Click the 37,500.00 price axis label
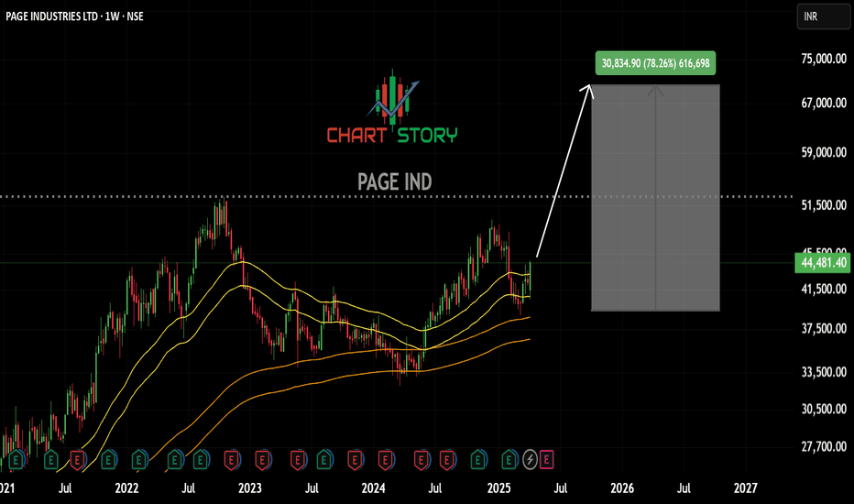The height and width of the screenshot is (504, 854). (x=824, y=329)
